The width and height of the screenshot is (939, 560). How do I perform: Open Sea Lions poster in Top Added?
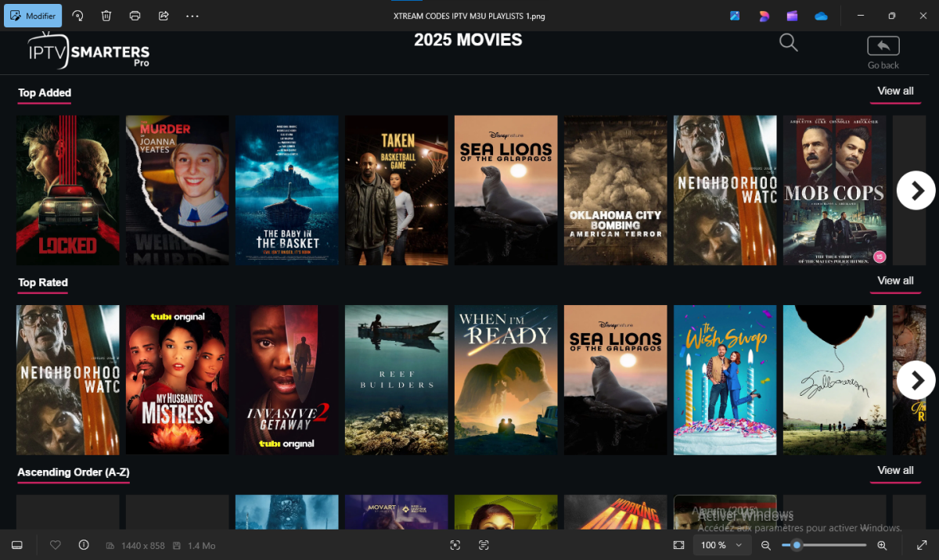(506, 190)
